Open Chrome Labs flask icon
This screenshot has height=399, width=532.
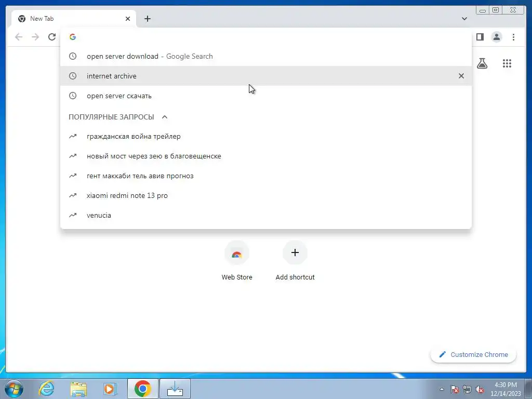click(x=482, y=63)
